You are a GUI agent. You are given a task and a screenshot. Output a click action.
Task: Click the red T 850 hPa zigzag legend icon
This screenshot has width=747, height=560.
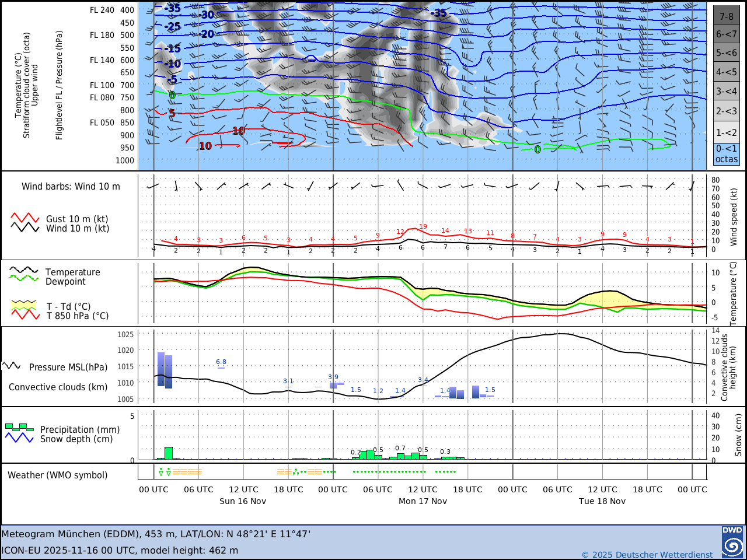25,314
